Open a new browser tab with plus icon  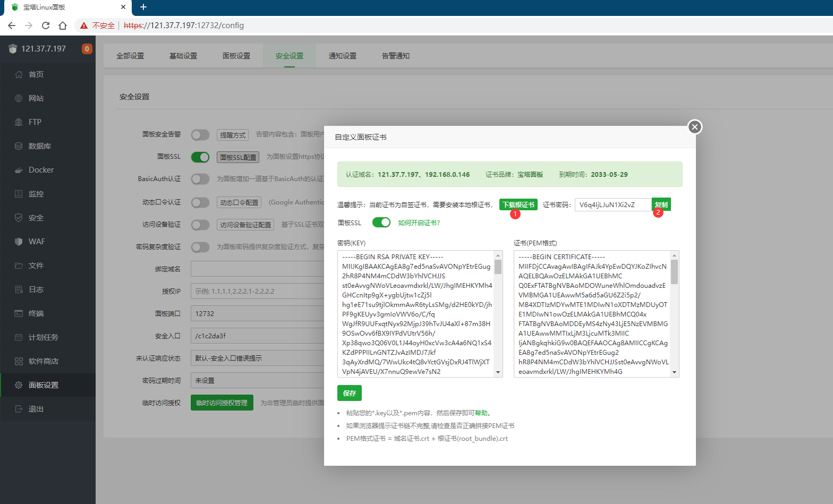[143, 7]
